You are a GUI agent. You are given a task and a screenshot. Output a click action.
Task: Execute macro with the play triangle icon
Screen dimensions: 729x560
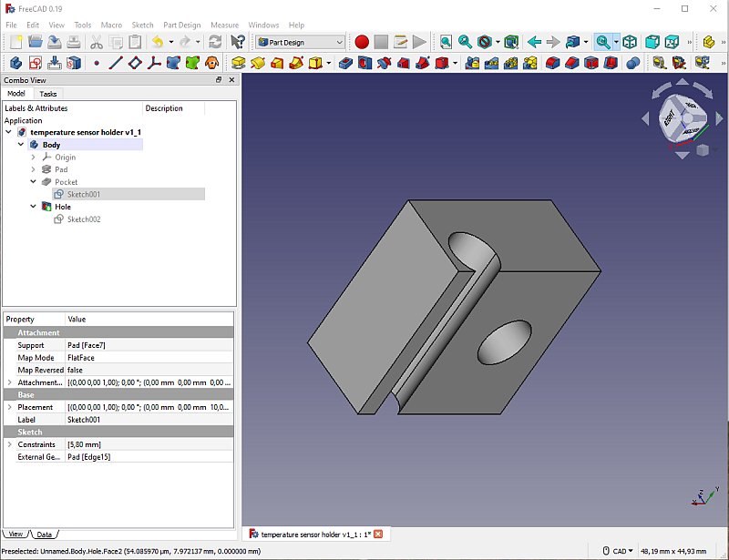pyautogui.click(x=419, y=42)
